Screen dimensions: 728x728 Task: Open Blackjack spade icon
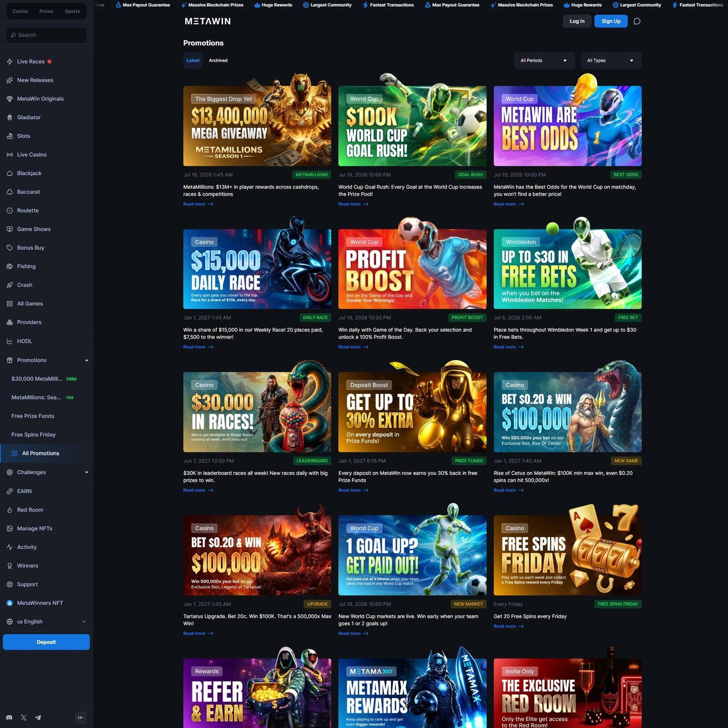coord(10,173)
